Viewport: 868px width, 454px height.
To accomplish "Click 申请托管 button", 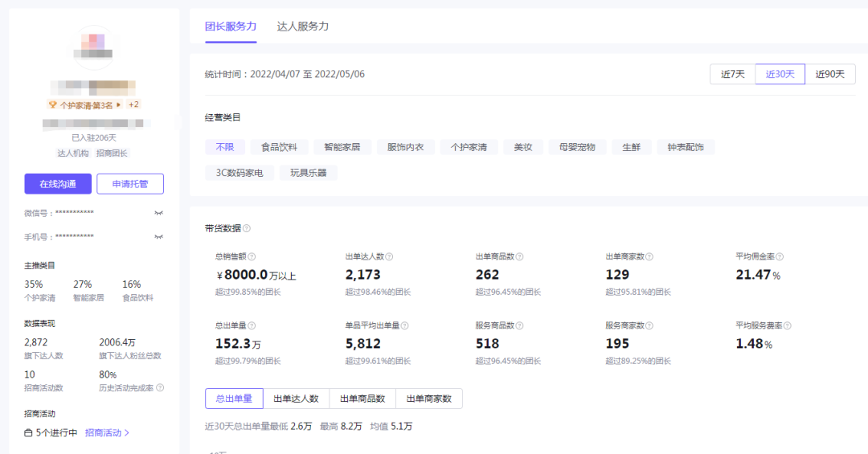I will coord(130,184).
